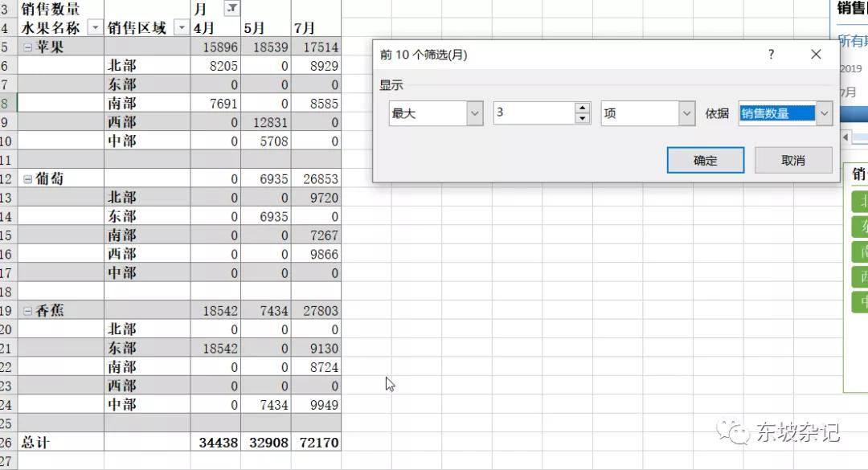
Task: Open the 销售区域 filter dropdown
Action: click(182, 27)
